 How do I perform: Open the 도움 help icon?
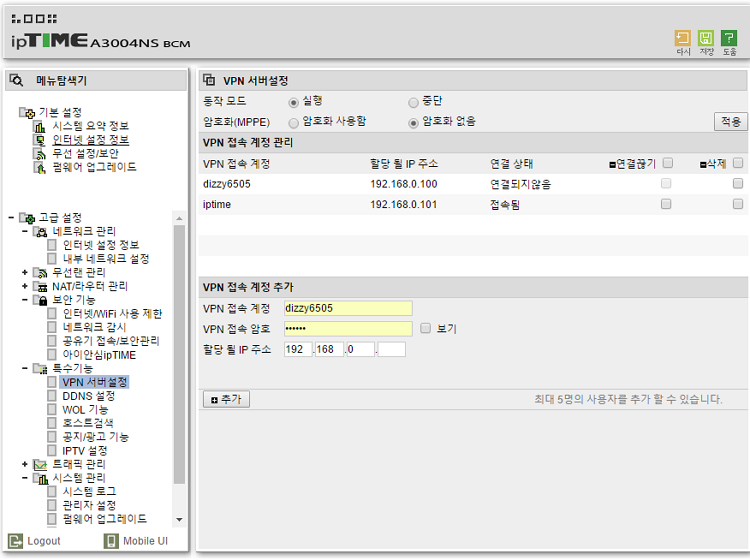pyautogui.click(x=729, y=38)
